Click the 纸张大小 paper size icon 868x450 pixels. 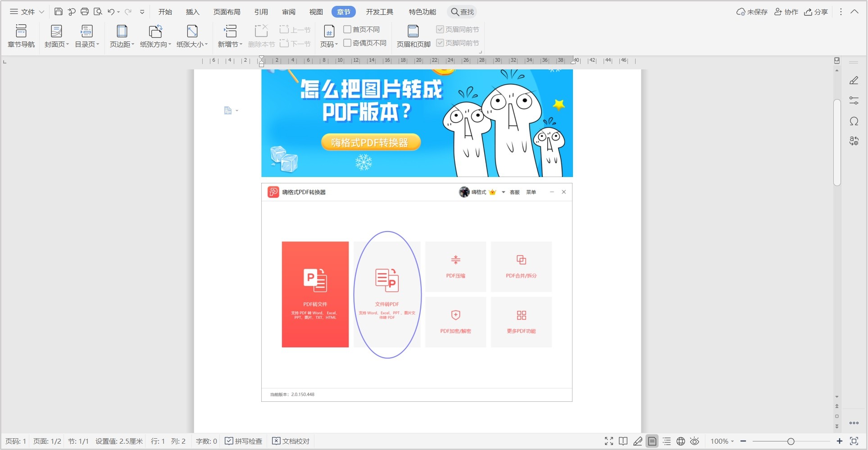192,31
